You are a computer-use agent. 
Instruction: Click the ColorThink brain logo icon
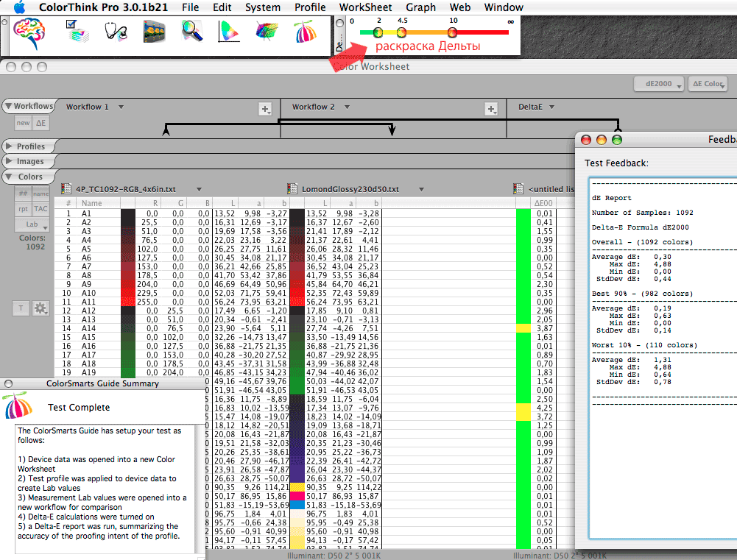coord(29,33)
